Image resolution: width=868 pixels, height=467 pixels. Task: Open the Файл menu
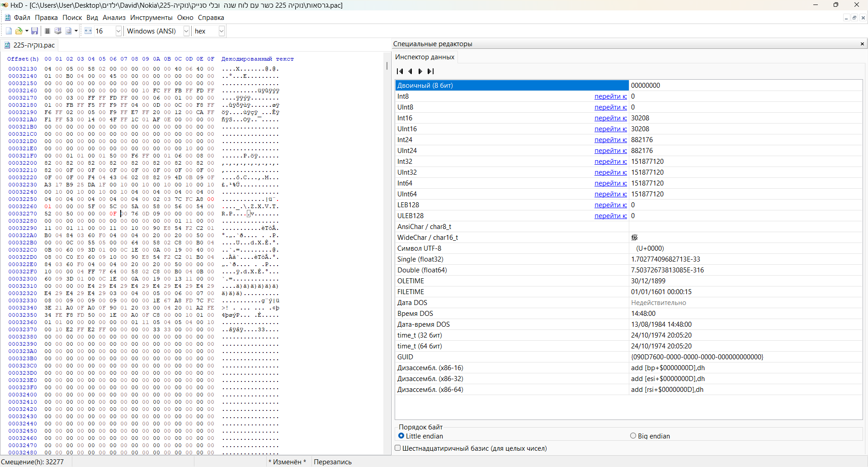click(x=22, y=18)
